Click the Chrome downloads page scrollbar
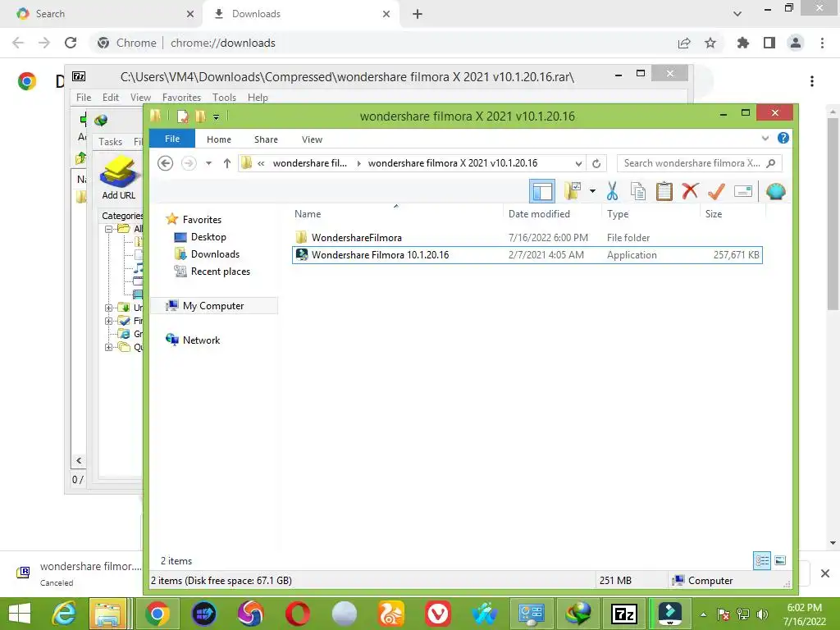 pos(833,214)
